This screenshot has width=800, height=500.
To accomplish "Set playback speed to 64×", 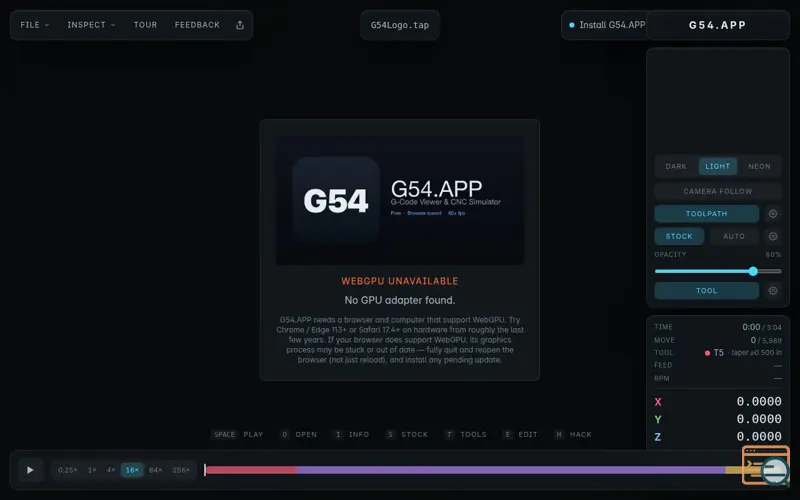I will click(156, 470).
